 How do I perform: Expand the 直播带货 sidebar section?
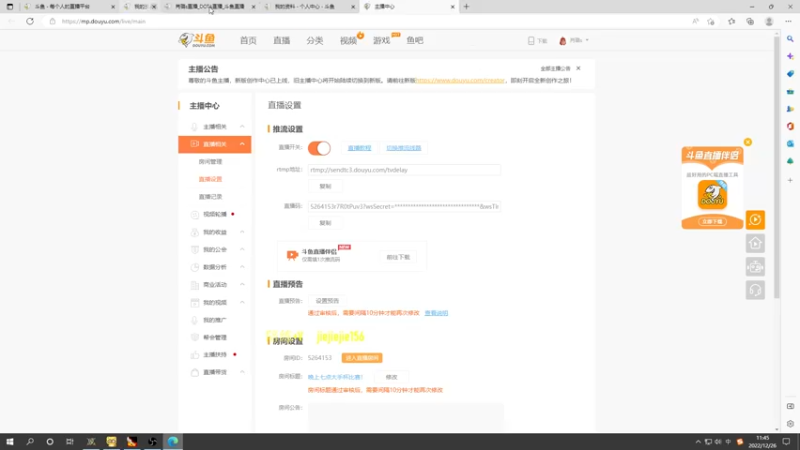(242, 372)
